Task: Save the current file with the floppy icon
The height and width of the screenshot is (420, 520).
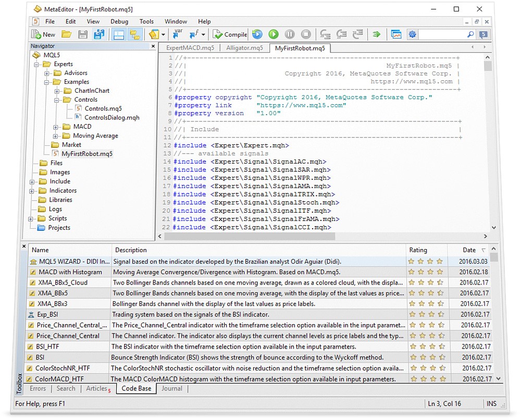Action: pos(82,34)
